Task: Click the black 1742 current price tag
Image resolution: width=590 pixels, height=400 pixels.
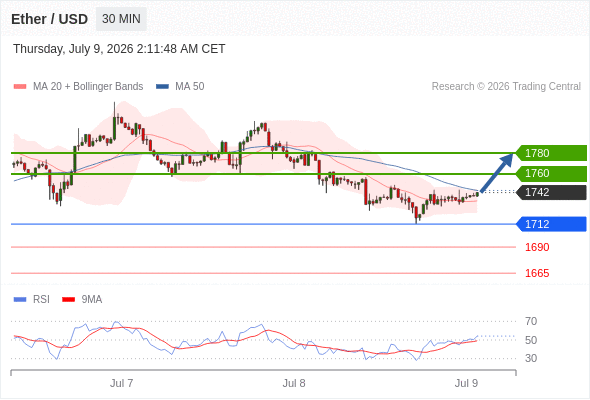Action: (551, 192)
